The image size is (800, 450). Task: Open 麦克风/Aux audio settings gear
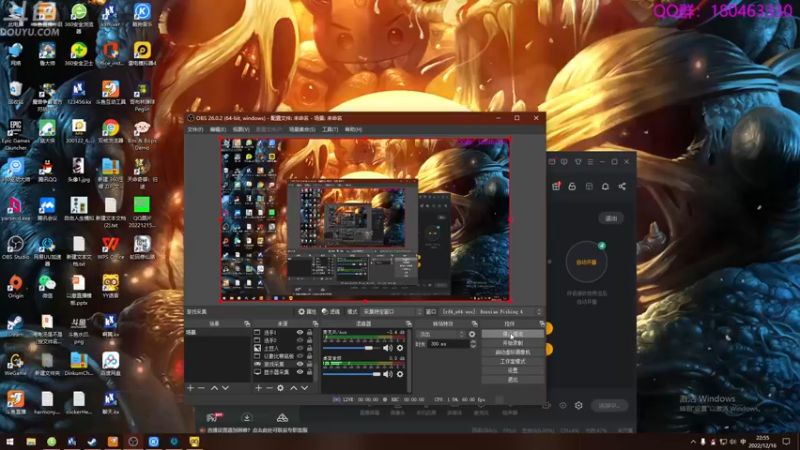(400, 348)
